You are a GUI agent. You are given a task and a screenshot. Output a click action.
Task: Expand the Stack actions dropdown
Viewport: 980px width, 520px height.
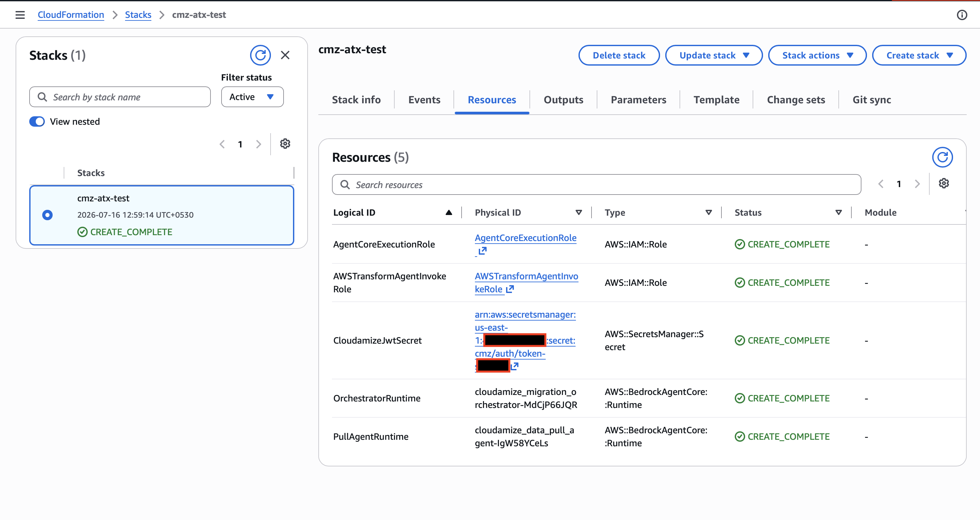pos(817,56)
